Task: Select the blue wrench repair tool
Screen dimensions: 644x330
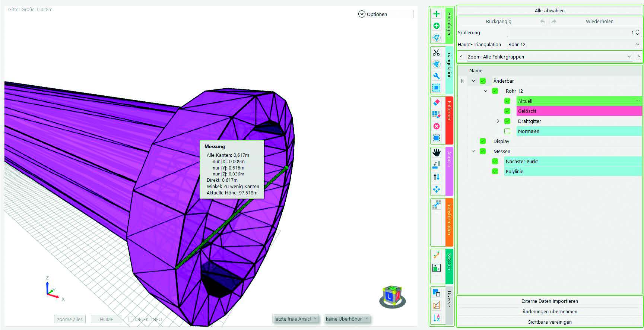Action: point(436,76)
